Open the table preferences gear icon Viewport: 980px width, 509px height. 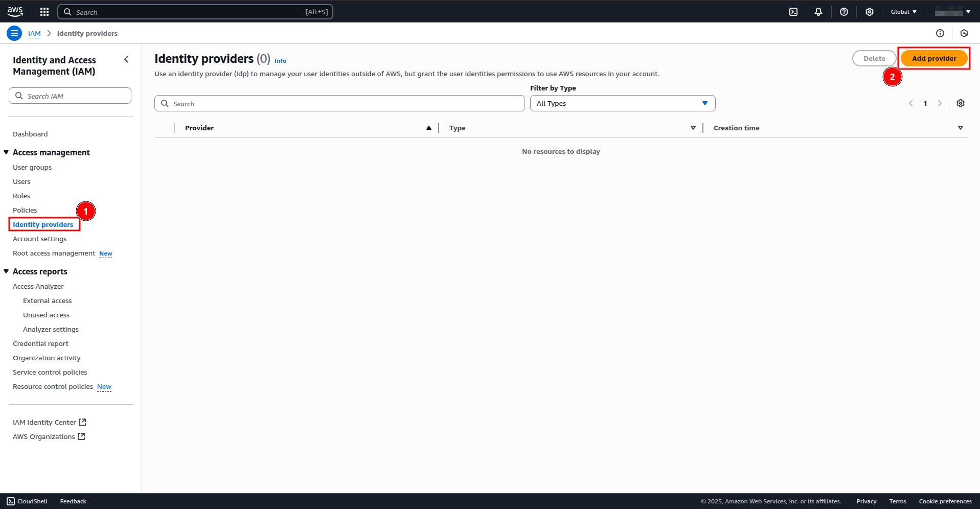pos(961,103)
